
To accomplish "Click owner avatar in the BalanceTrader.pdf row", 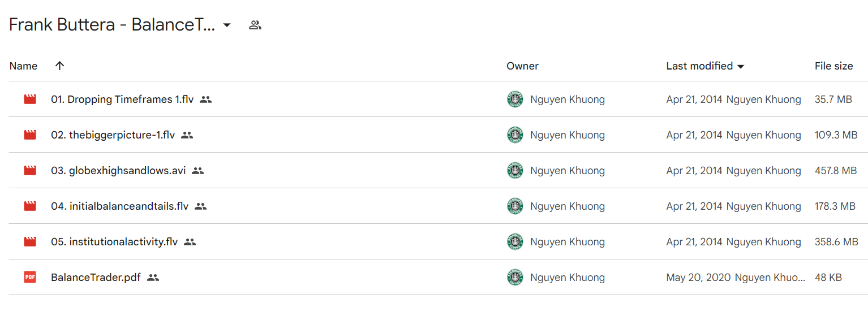I will pos(515,278).
